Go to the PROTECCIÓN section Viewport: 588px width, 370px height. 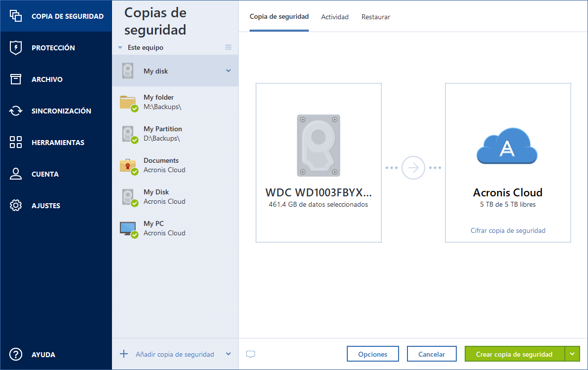pos(56,48)
